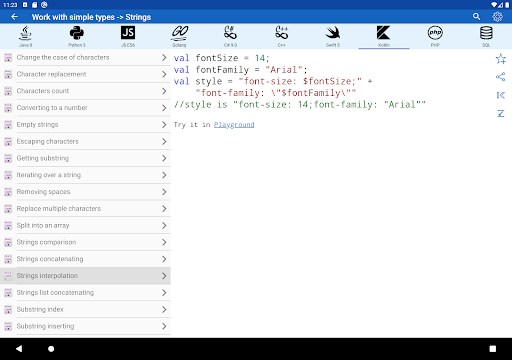The height and width of the screenshot is (360, 512).
Task: Open the search magnifier in header
Action: tap(477, 16)
